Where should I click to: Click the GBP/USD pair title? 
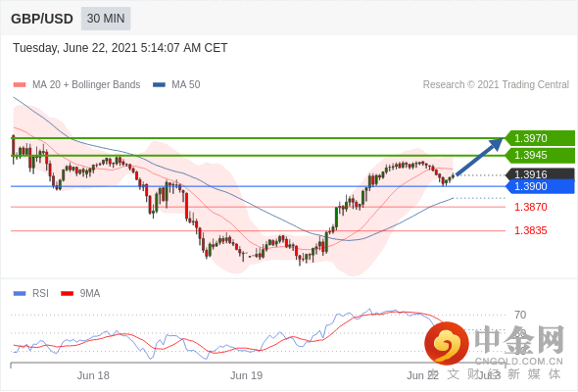tap(42, 19)
